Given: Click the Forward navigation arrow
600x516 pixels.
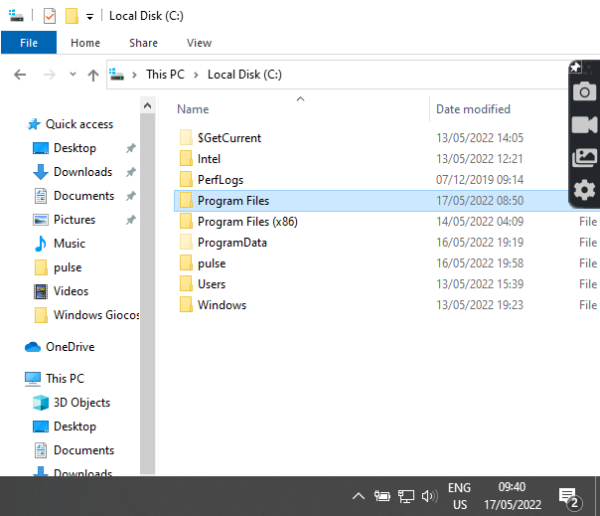Looking at the screenshot, I should [x=49, y=74].
